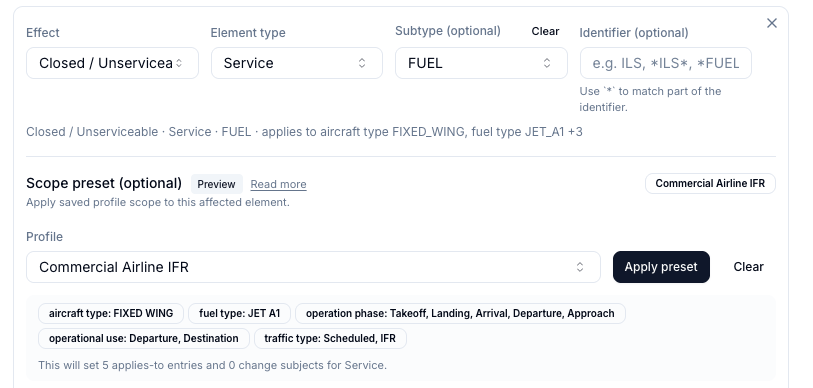Clear the Subtype selection
The height and width of the screenshot is (388, 813).
click(x=545, y=32)
